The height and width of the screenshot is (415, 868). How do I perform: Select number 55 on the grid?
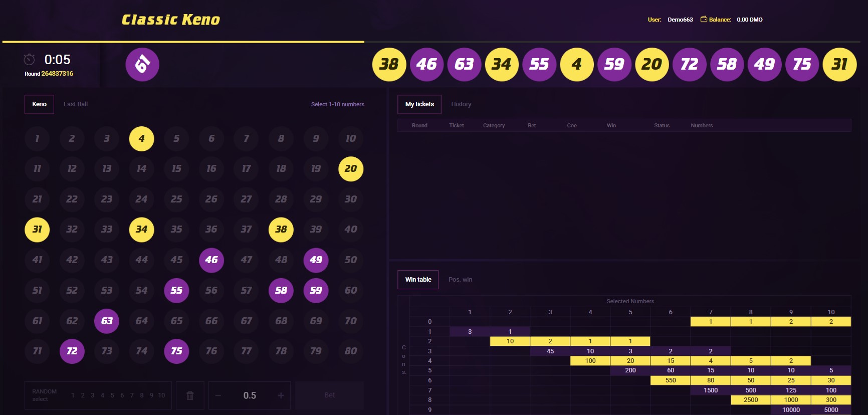(x=176, y=290)
